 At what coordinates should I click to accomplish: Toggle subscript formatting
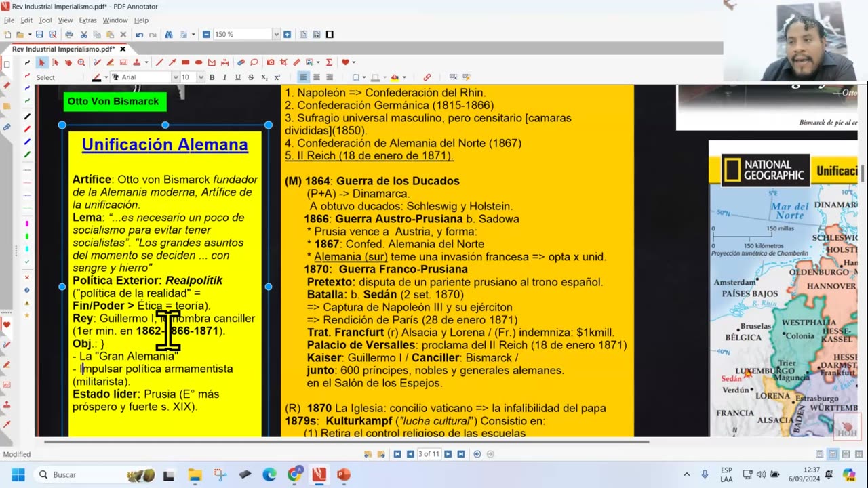[x=264, y=77]
